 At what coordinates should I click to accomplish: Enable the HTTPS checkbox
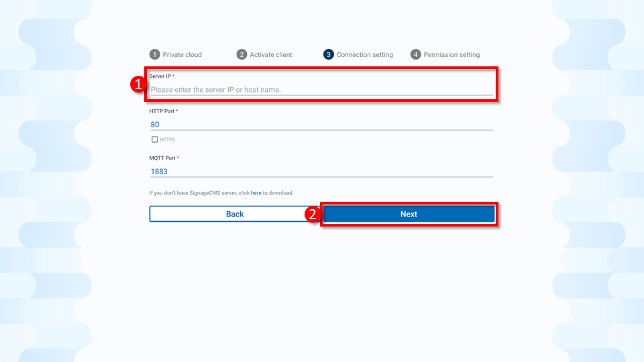coord(154,139)
